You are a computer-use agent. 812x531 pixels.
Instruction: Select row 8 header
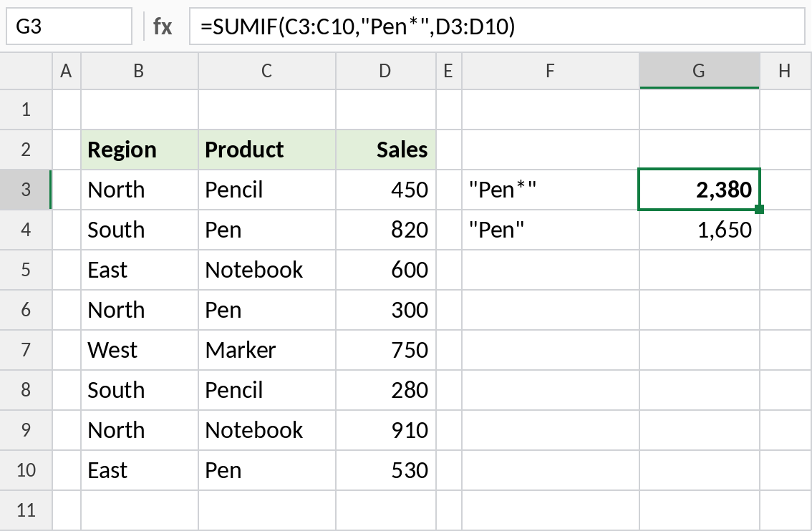pyautogui.click(x=26, y=390)
